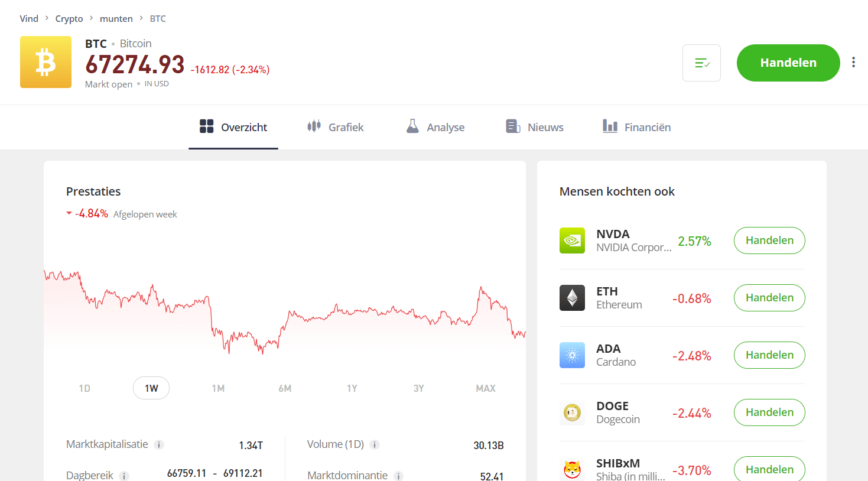
Task: Click DOGE -2.44% change value
Action: point(692,413)
